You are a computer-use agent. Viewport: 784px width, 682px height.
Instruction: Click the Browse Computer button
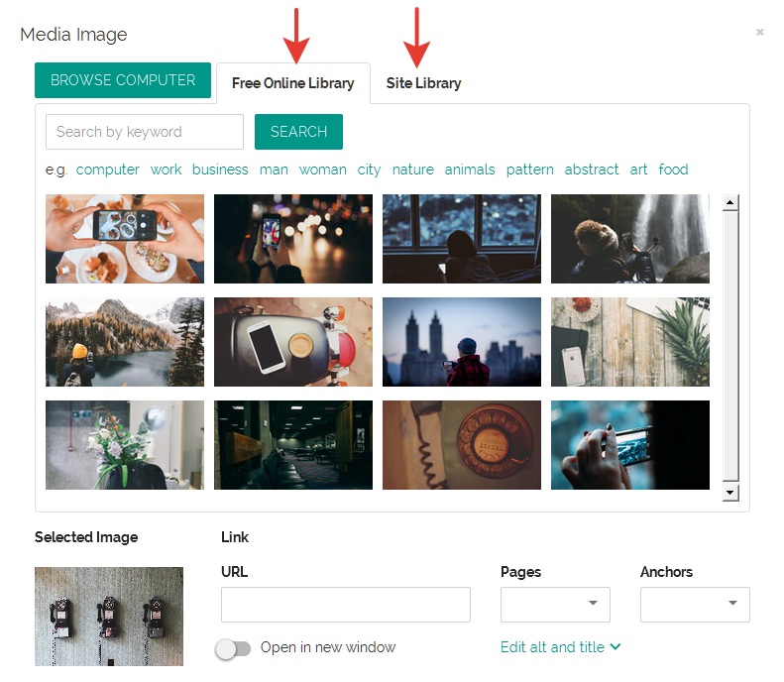click(123, 81)
